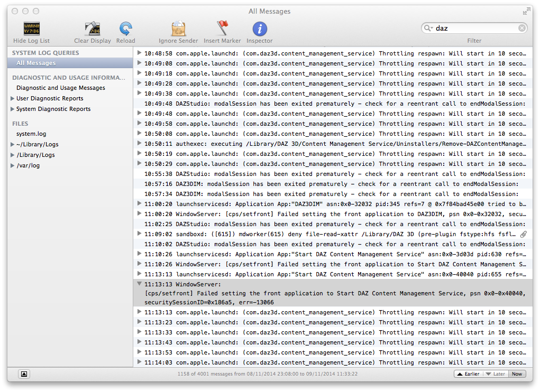The height and width of the screenshot is (392, 540).
Task: Select All Messages in the sidebar
Action: click(x=70, y=63)
